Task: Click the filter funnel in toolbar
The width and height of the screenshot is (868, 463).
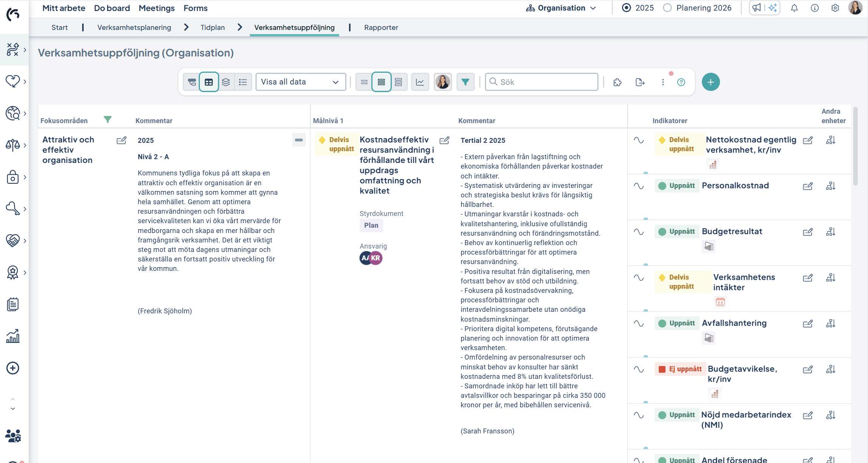Action: coord(465,82)
